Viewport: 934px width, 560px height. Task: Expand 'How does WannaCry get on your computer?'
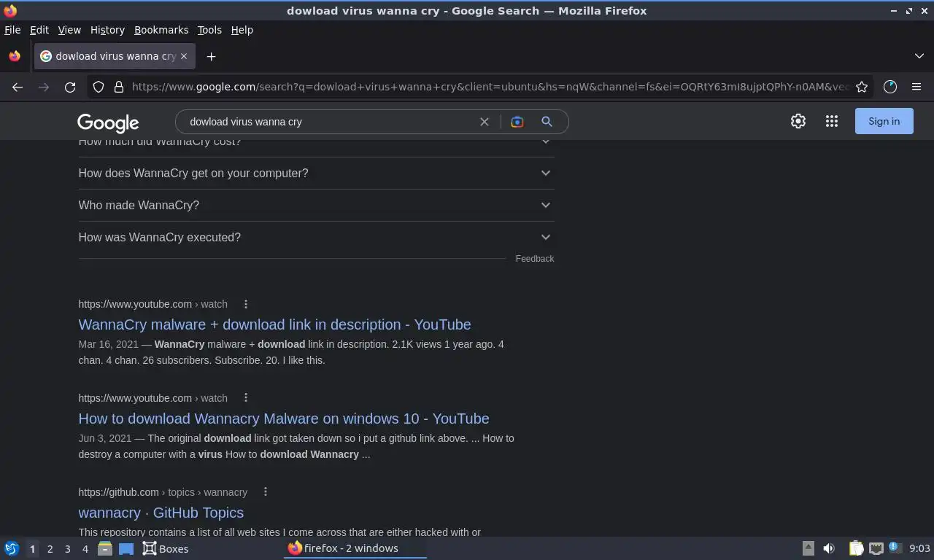(x=316, y=173)
